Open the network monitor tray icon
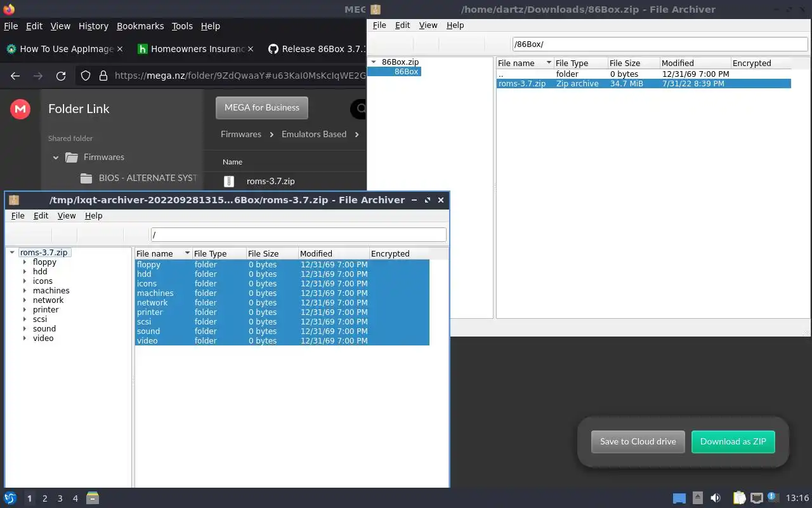This screenshot has width=812, height=508. click(x=756, y=498)
